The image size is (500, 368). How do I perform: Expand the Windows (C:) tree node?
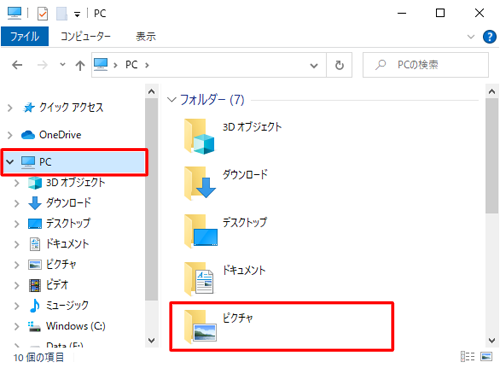17,326
